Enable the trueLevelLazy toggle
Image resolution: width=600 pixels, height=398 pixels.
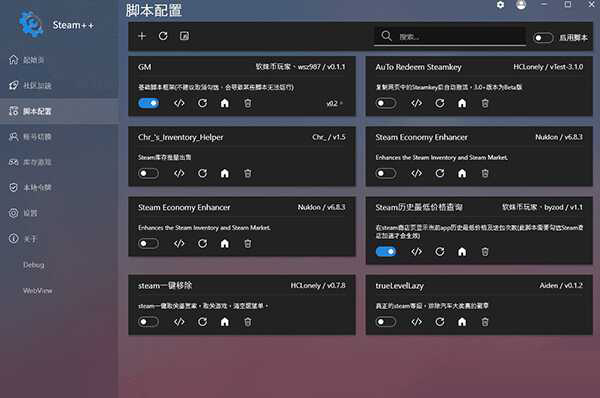click(x=386, y=322)
